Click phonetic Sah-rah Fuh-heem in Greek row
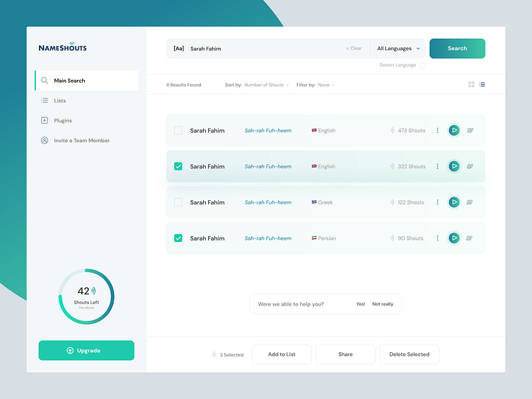Image resolution: width=532 pixels, height=399 pixels. click(268, 202)
